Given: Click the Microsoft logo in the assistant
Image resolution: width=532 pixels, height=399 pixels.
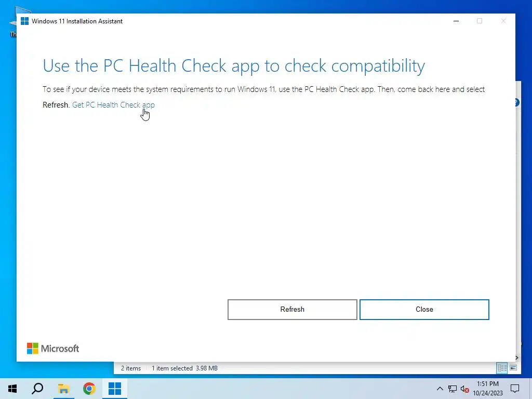Looking at the screenshot, I should tap(53, 349).
